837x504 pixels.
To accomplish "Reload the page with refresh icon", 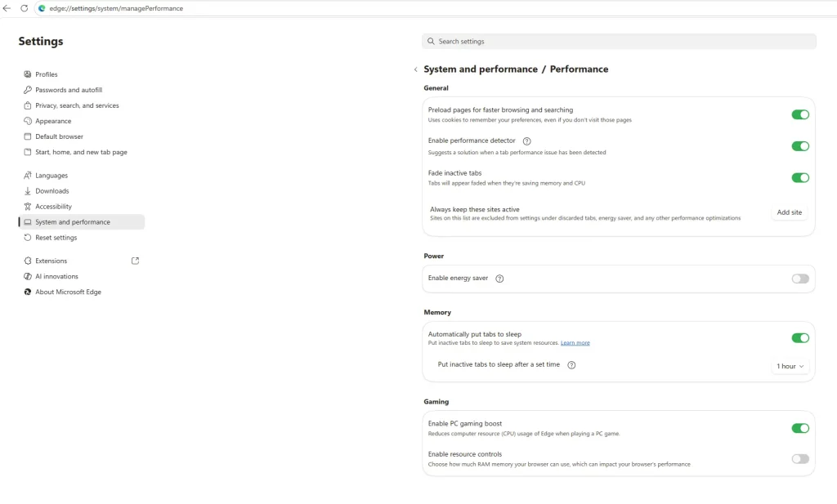I will (x=24, y=8).
